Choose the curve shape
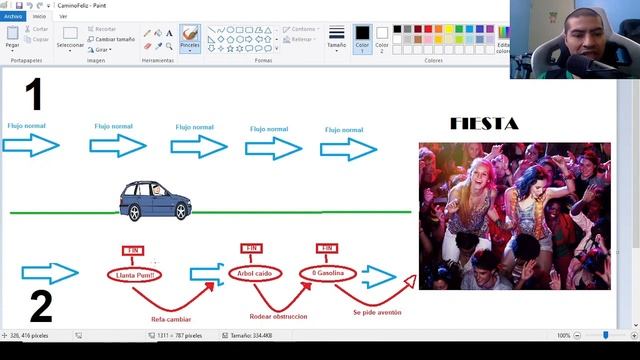This screenshot has width=640, height=360. (221, 30)
